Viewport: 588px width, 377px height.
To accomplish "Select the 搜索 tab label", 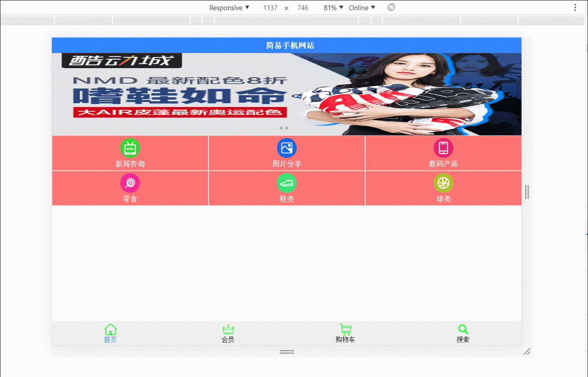I will tap(463, 340).
